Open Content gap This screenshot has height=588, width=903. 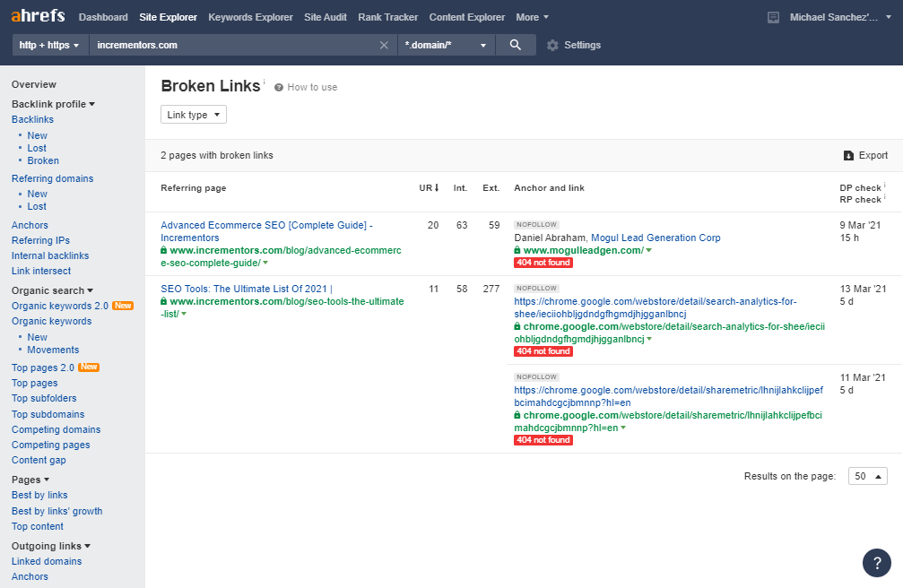click(39, 460)
